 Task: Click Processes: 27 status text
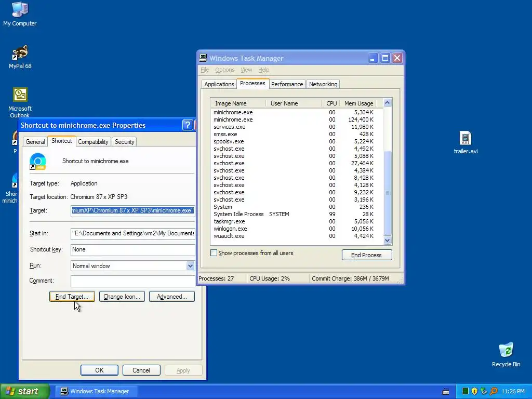[216, 278]
